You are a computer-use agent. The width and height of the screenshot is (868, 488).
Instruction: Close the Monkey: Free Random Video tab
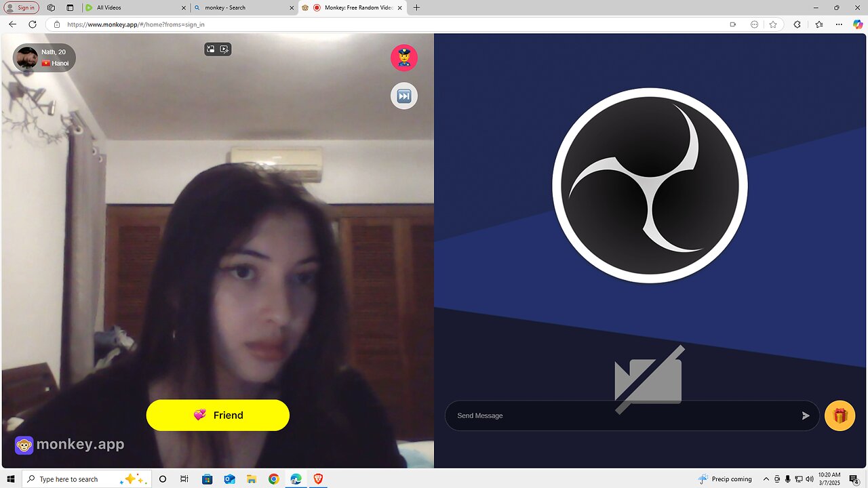pyautogui.click(x=400, y=7)
